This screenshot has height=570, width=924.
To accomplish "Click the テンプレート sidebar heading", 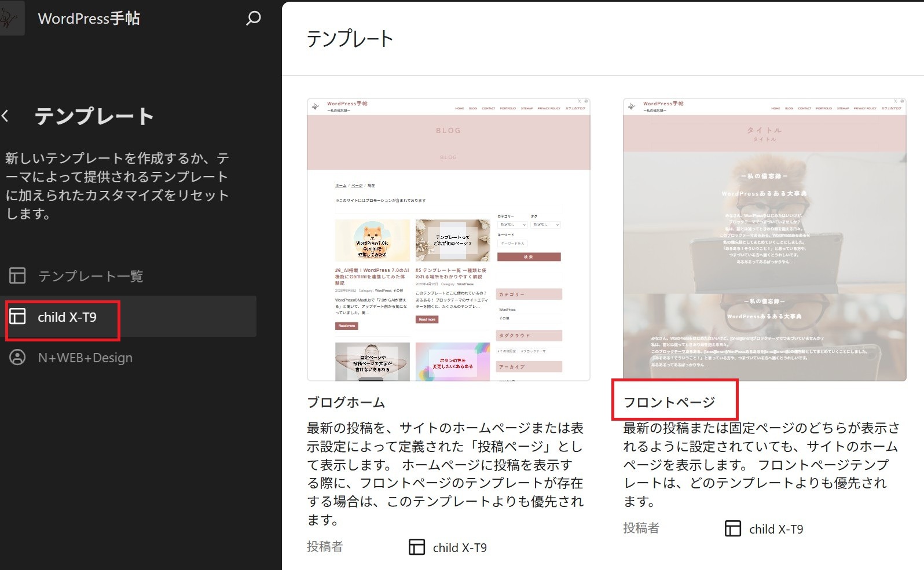I will tap(94, 116).
